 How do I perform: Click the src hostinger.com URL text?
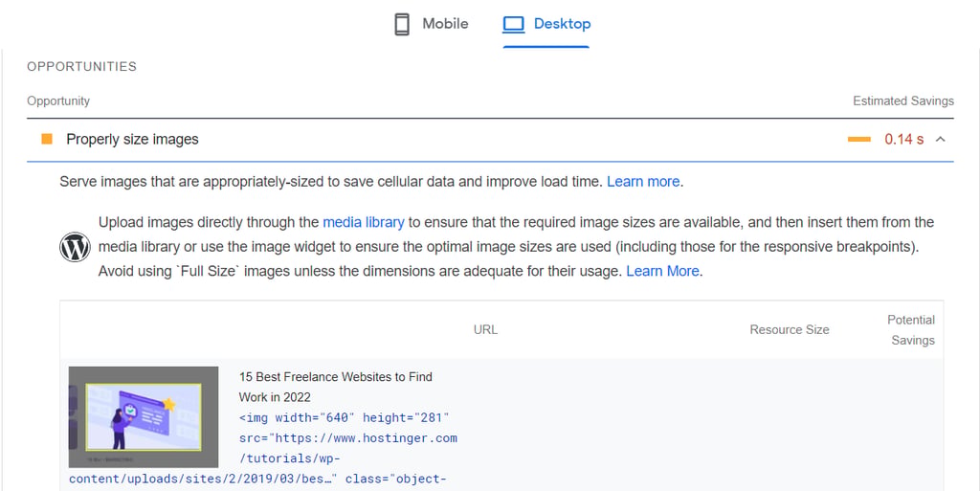(348, 438)
